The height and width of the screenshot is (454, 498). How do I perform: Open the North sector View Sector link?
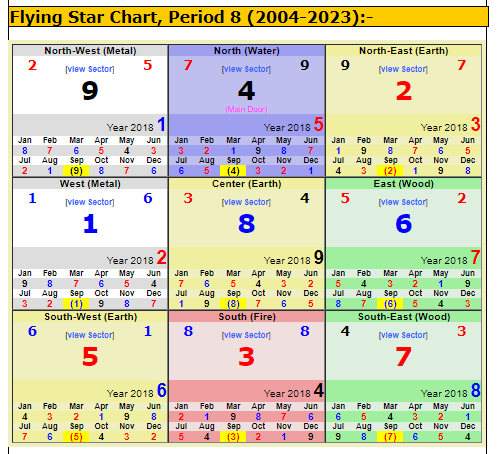(246, 69)
